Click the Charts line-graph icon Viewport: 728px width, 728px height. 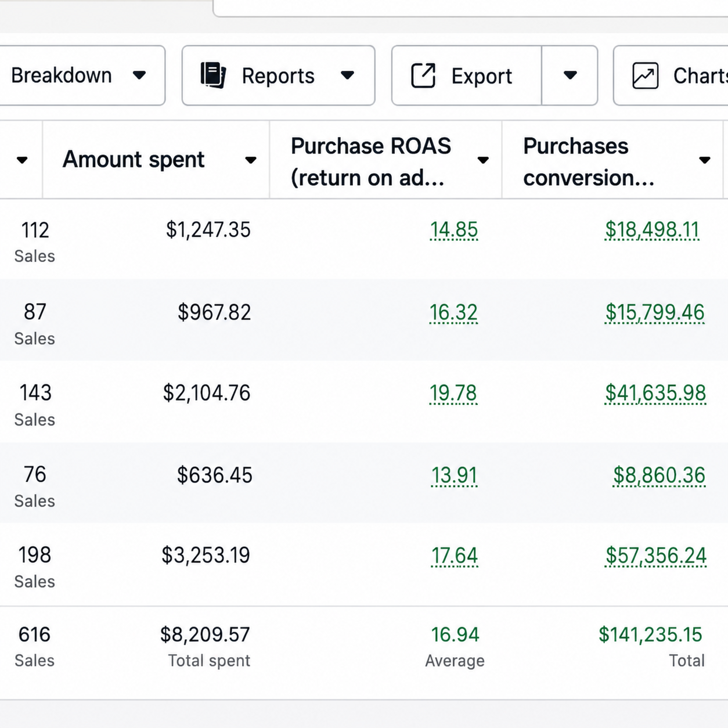[x=645, y=75]
